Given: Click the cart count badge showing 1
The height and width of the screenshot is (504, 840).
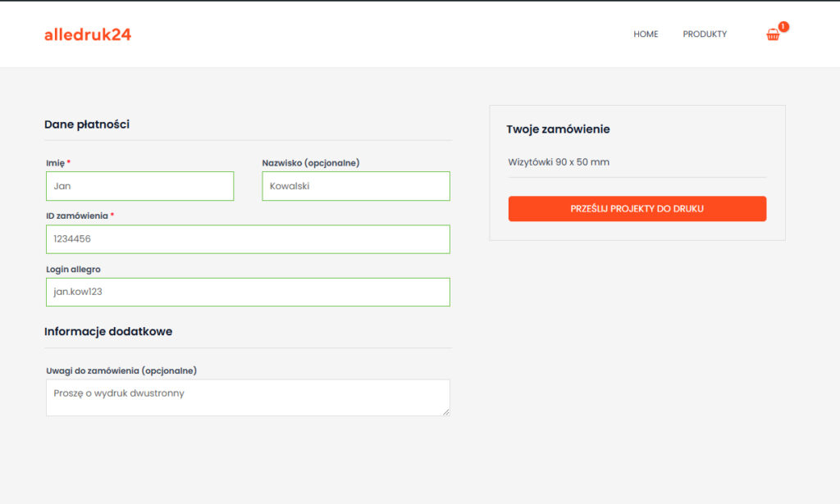Looking at the screenshot, I should click(783, 27).
